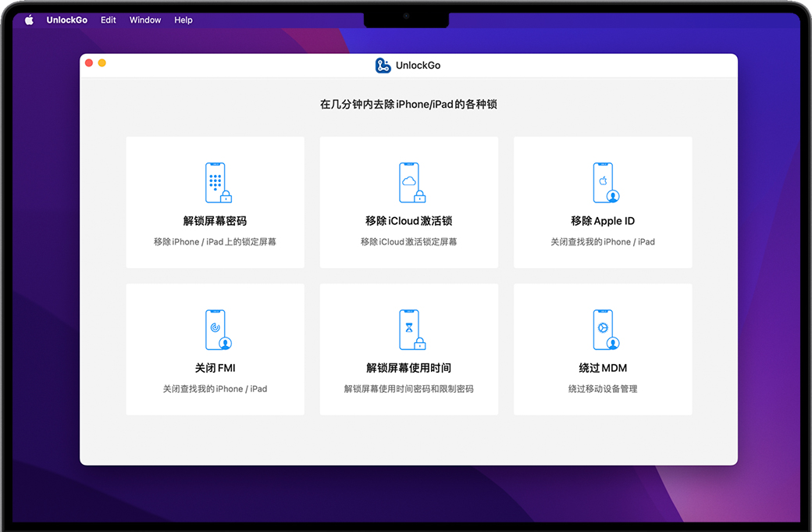Open the Edit menu
This screenshot has width=812, height=532.
click(109, 20)
